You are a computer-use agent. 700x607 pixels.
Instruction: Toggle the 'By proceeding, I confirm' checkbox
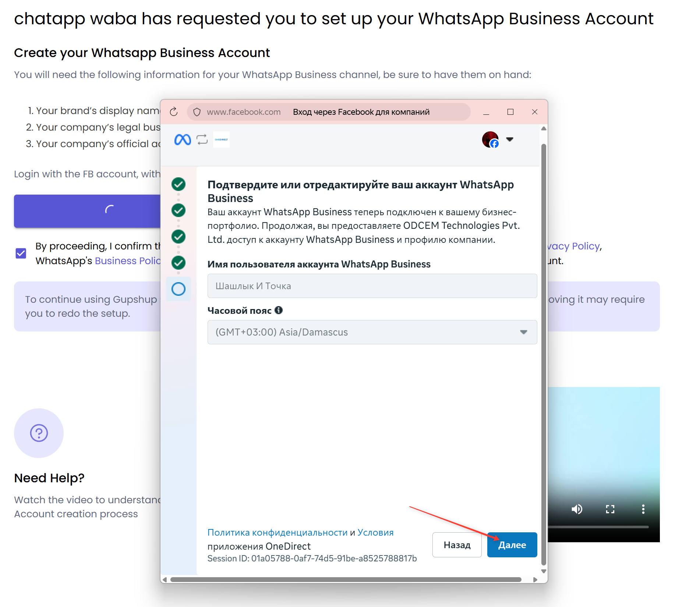click(x=21, y=253)
